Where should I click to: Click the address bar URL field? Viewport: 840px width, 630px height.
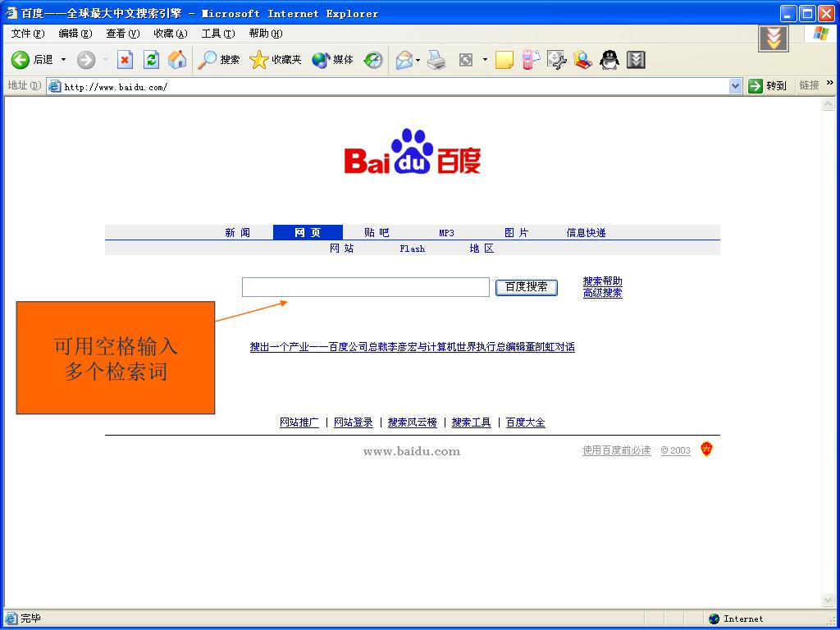point(395,86)
